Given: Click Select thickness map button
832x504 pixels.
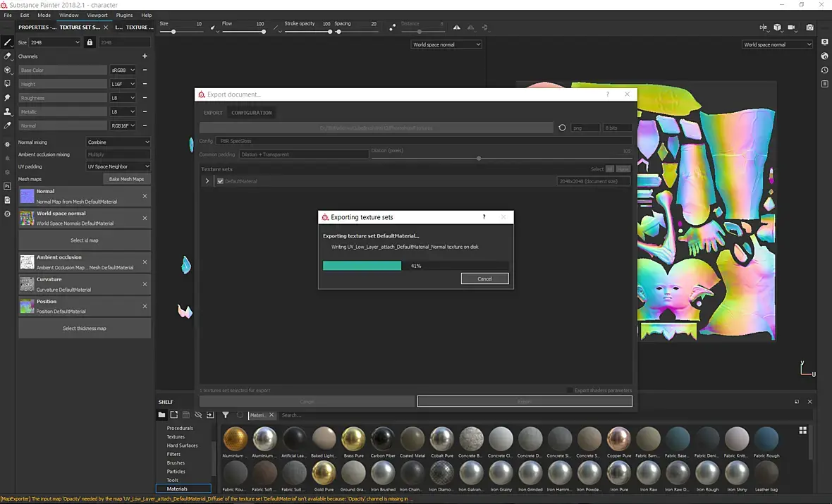Looking at the screenshot, I should pyautogui.click(x=85, y=328).
